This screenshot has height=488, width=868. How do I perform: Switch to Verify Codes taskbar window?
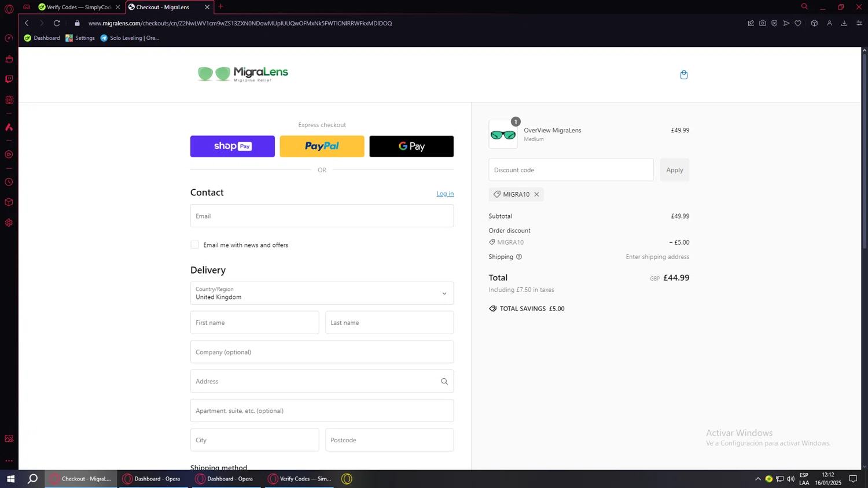pos(299,479)
